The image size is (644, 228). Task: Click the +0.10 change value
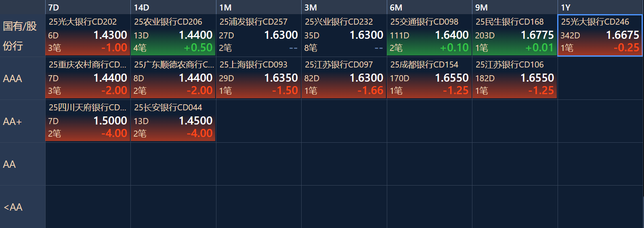(454, 48)
